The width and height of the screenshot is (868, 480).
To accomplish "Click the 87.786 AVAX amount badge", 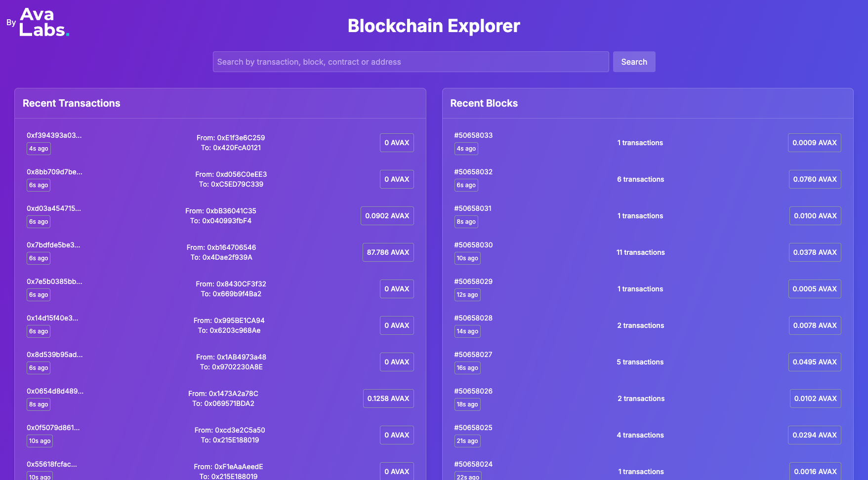I will (388, 252).
